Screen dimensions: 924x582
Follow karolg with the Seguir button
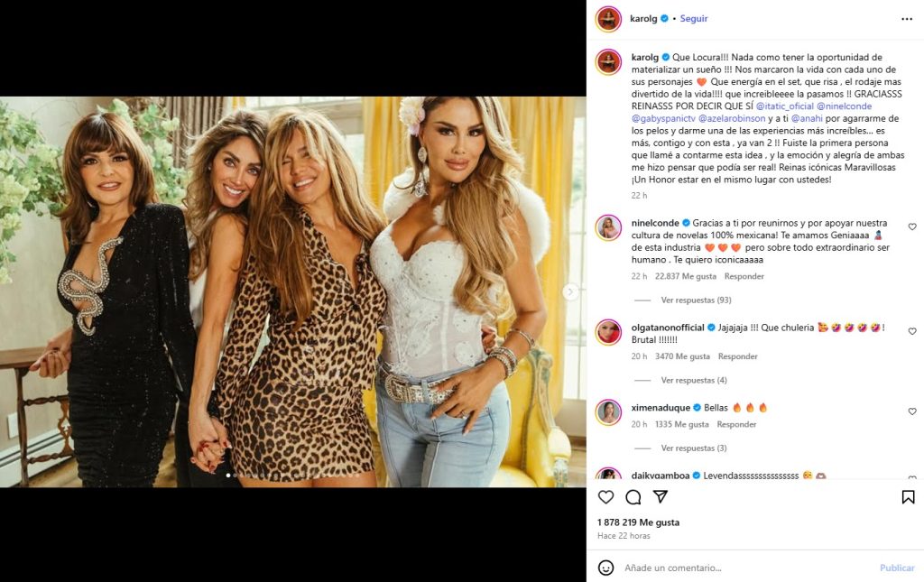(x=694, y=18)
